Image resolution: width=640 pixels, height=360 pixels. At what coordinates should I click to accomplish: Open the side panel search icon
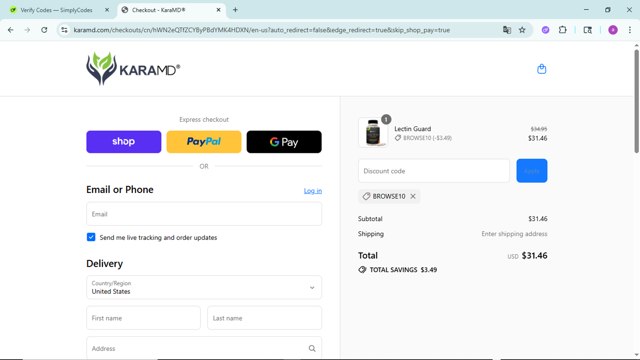(587, 30)
